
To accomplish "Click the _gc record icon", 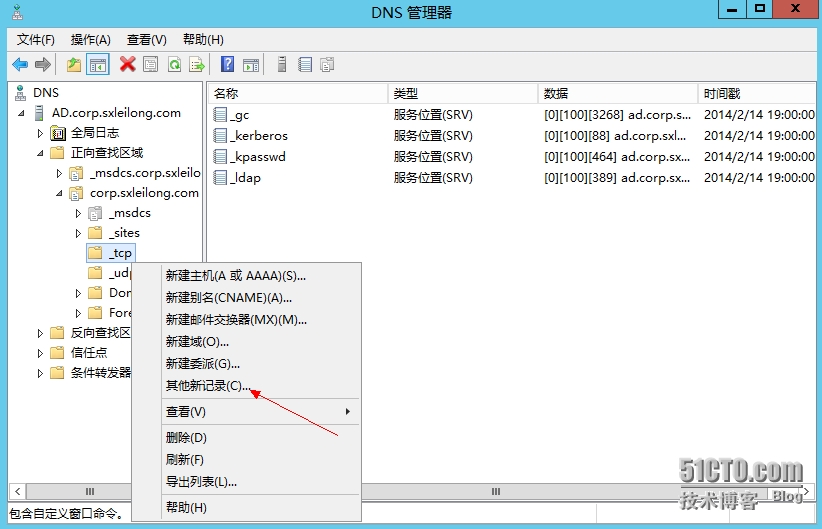I will 221,114.
